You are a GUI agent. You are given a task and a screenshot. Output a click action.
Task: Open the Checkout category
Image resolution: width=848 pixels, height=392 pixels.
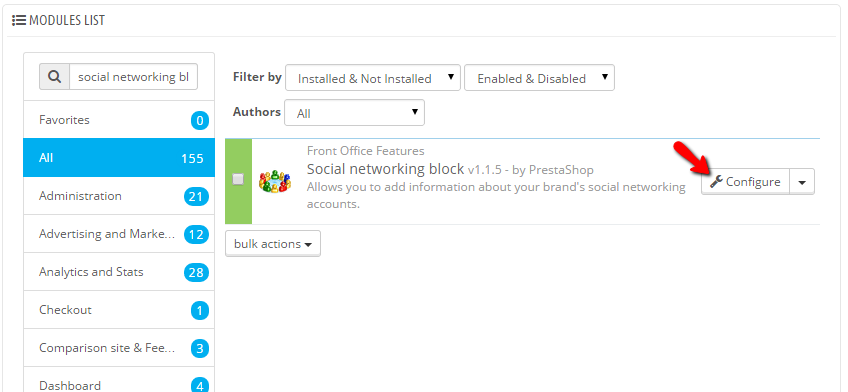119,310
